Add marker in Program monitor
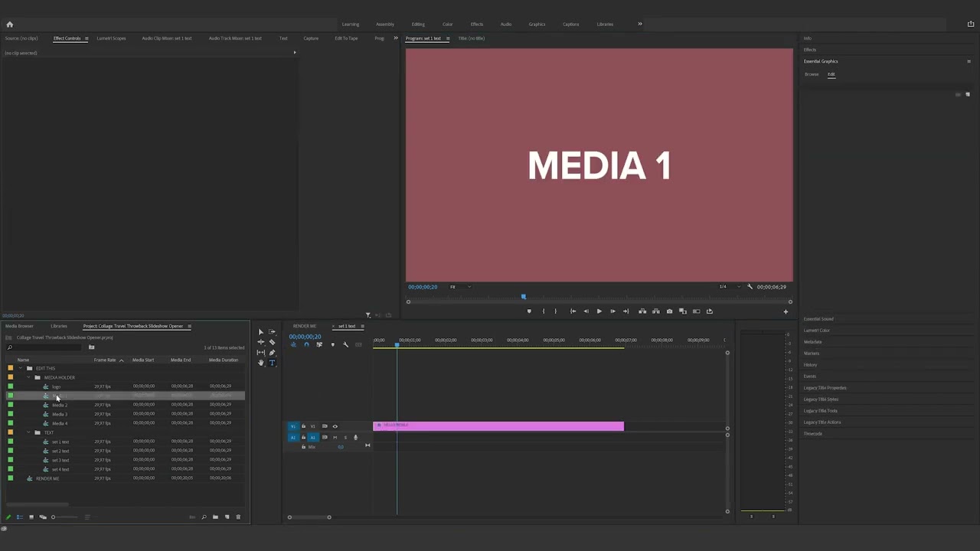This screenshot has height=551, width=980. tap(528, 311)
